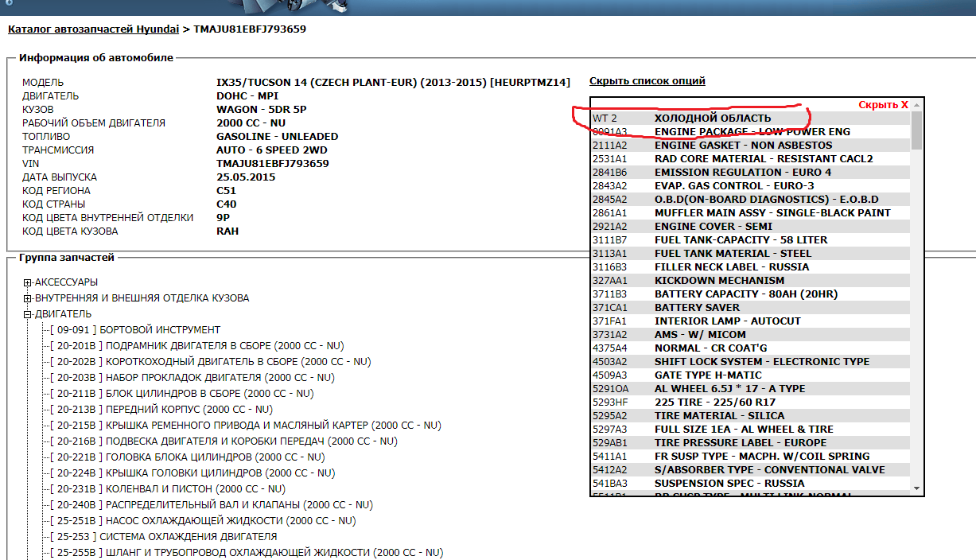
Task: Click the options list scrollbar down arrow
Action: coord(916,488)
